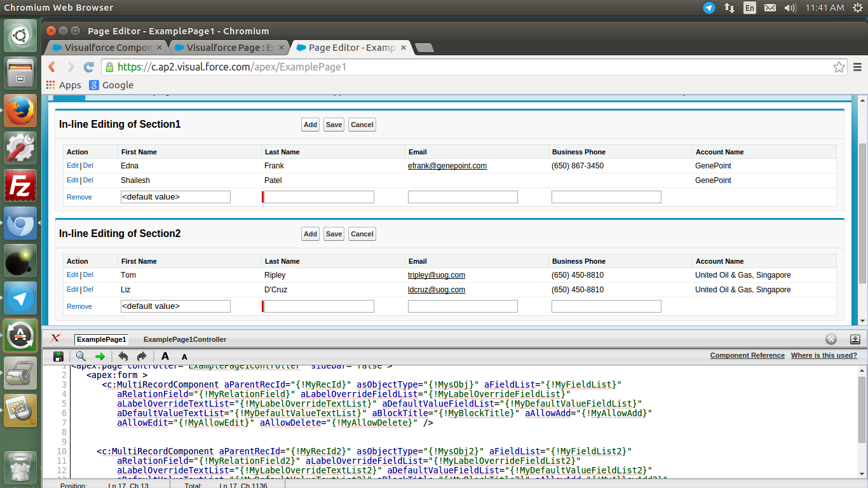This screenshot has width=868, height=488.
Task: Click the magnifier search icon in the editor
Action: (81, 356)
